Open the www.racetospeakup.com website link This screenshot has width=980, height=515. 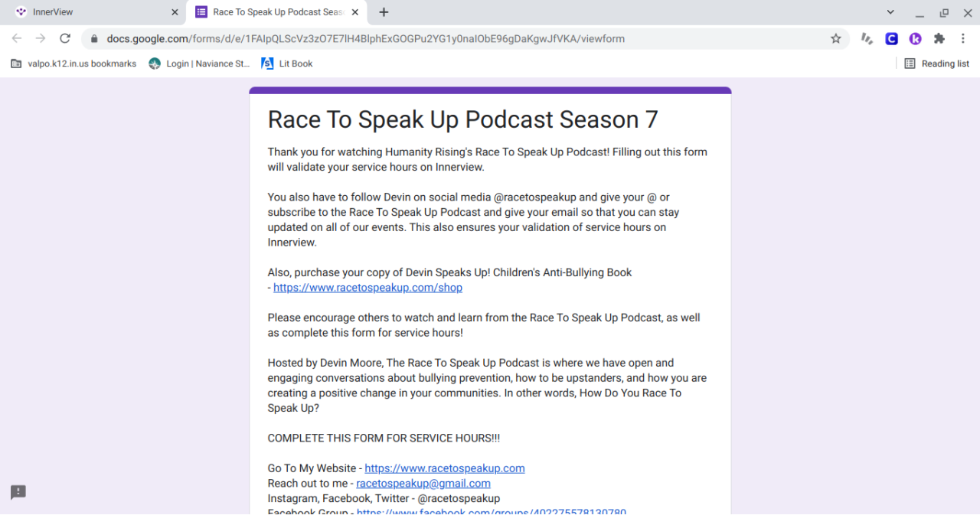(x=445, y=468)
